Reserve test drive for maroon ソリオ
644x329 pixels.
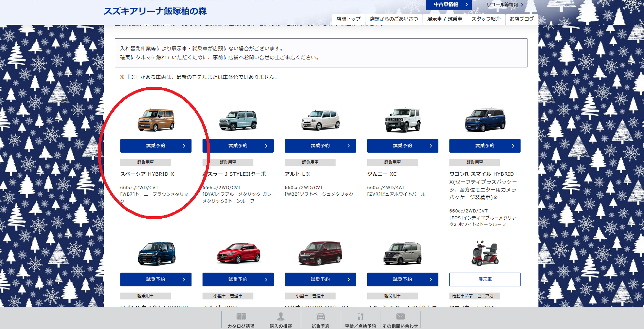click(x=320, y=279)
